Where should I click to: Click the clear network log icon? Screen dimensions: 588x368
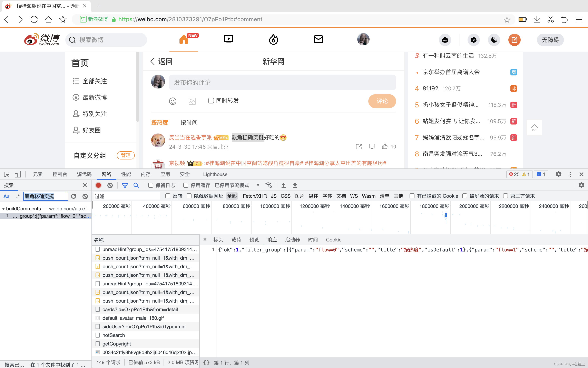110,185
